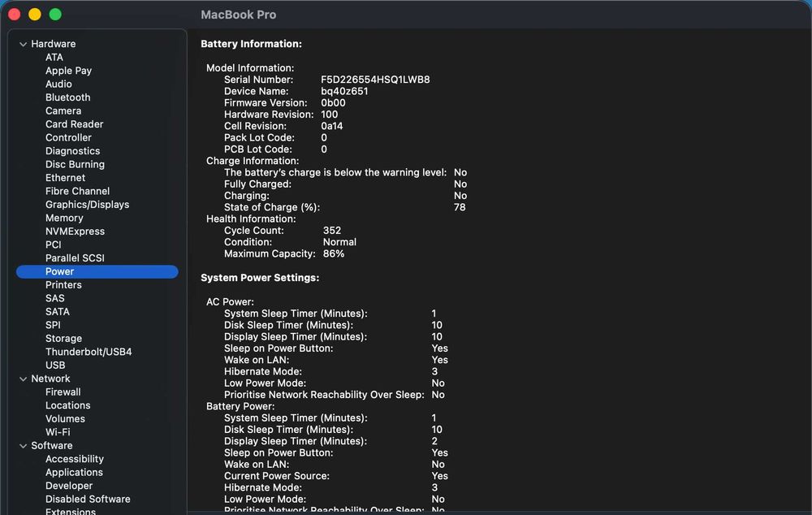Click the Network category label
This screenshot has width=812, height=515.
[x=50, y=379]
